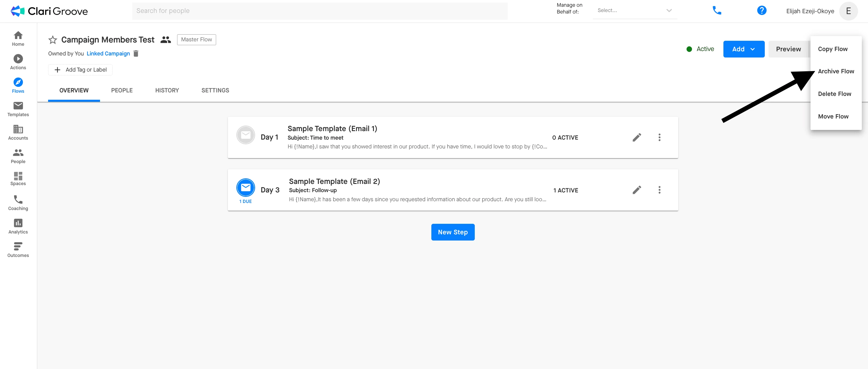Click the New Step button
Screen dimensions: 868x369
click(x=452, y=232)
